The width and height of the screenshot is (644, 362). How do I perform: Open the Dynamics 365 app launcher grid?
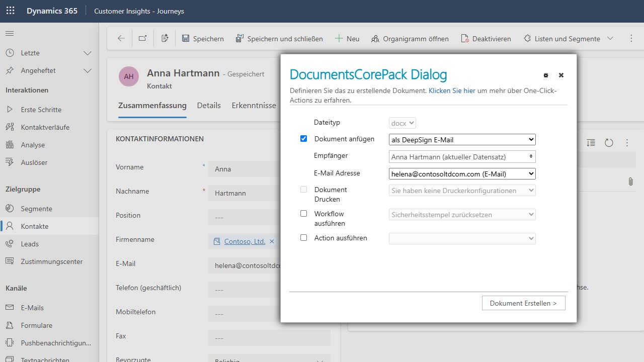[10, 11]
